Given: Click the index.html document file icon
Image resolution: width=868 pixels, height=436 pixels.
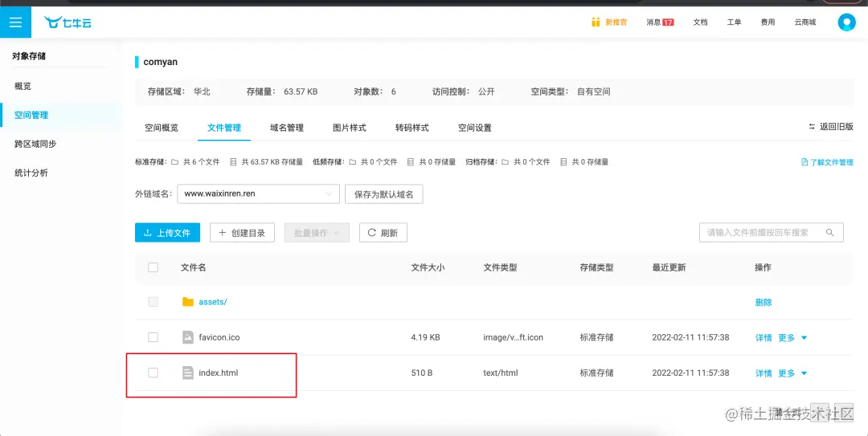Looking at the screenshot, I should pos(188,373).
